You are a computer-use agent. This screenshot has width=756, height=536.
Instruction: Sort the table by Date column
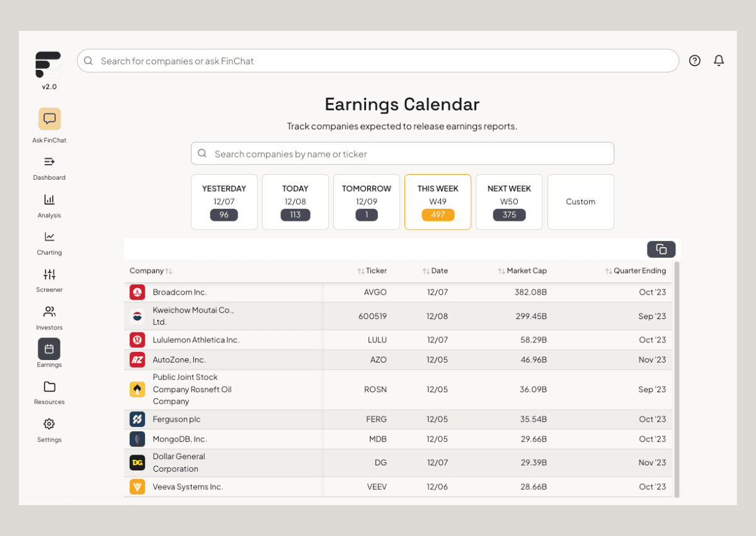coord(435,271)
